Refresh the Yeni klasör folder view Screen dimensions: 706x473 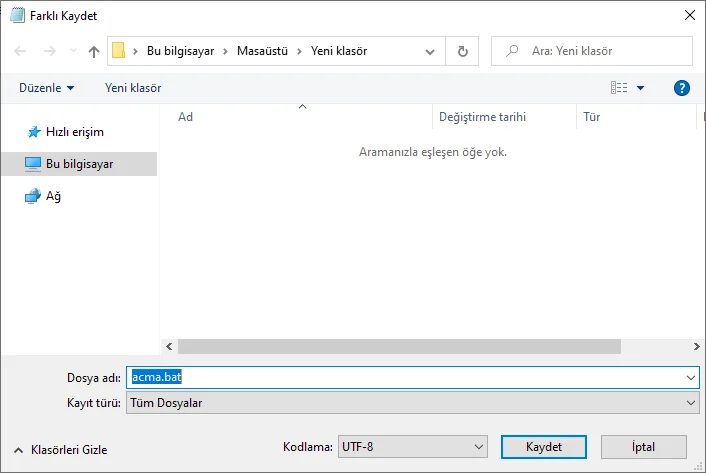coord(462,50)
